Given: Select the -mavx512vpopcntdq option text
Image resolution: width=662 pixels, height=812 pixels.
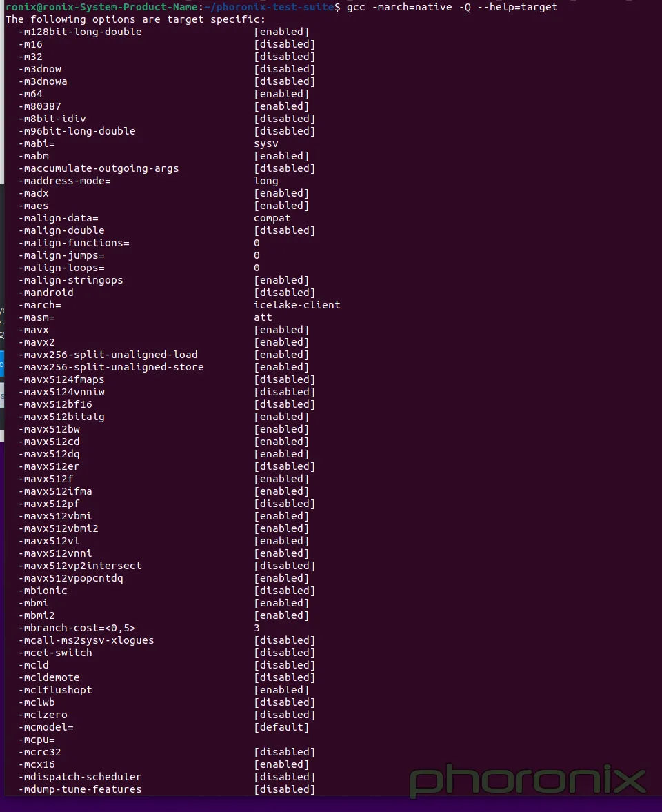Looking at the screenshot, I should [x=70, y=578].
